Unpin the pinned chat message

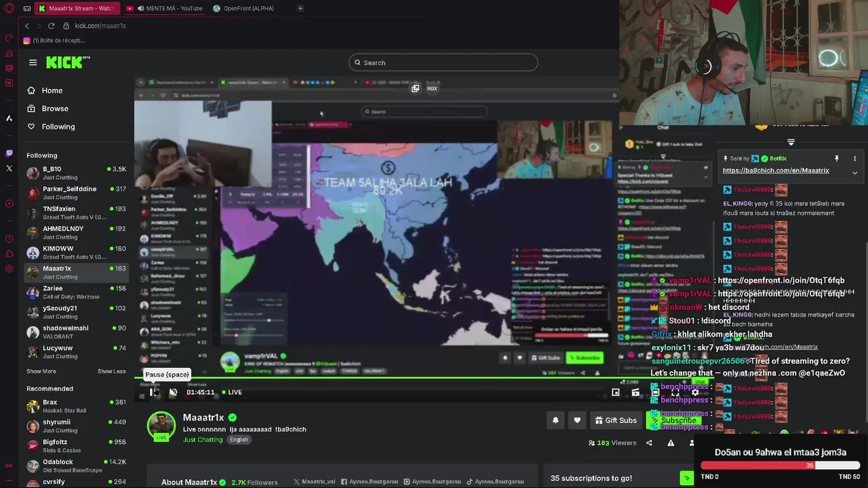click(837, 158)
